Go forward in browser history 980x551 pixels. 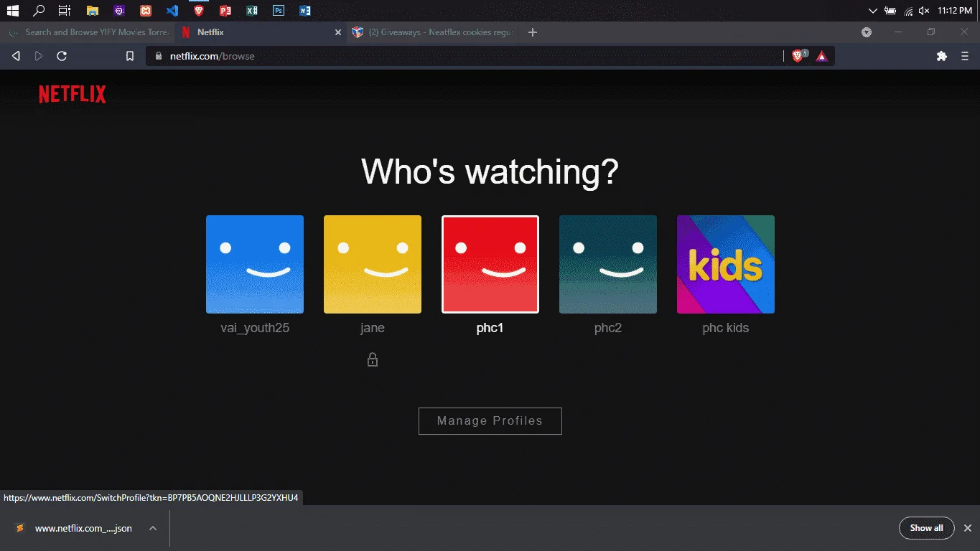pyautogui.click(x=39, y=56)
